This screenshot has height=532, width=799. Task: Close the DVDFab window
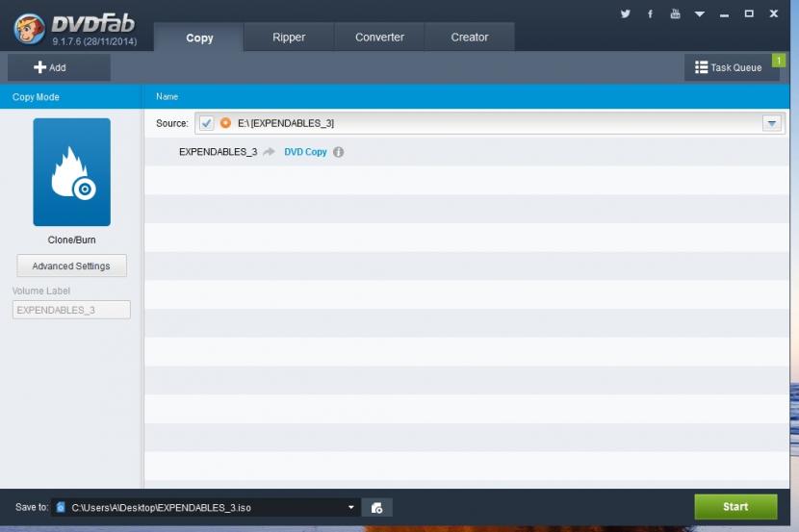(774, 13)
